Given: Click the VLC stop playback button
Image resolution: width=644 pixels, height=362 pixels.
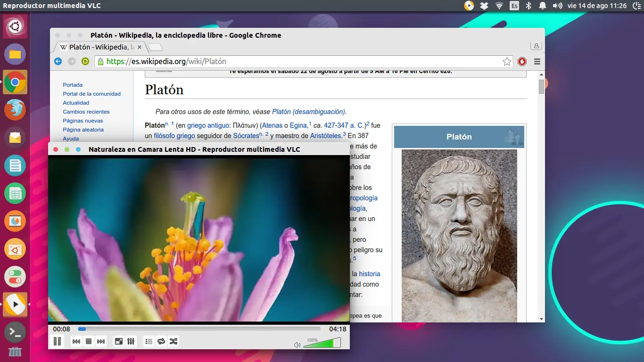Looking at the screenshot, I should tap(88, 341).
